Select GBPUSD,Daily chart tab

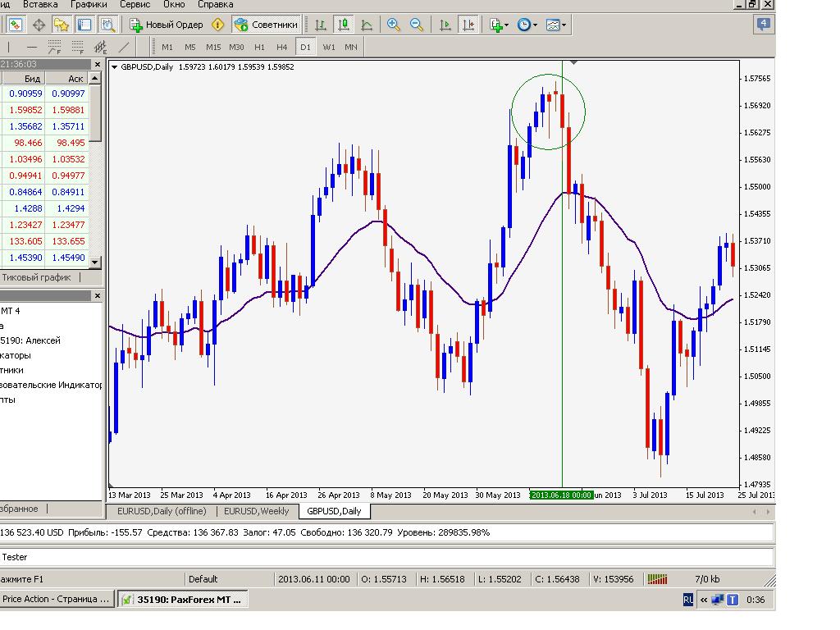tap(334, 511)
